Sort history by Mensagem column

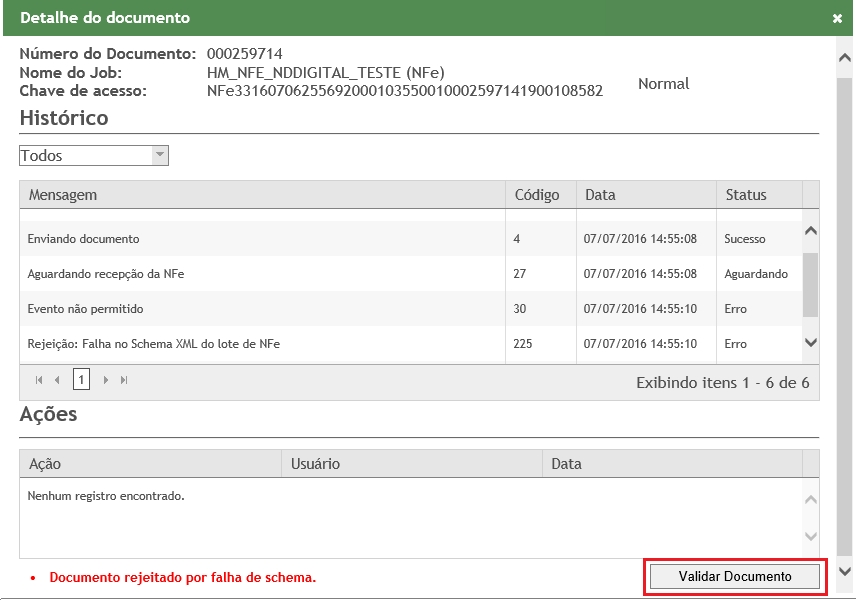[x=63, y=195]
